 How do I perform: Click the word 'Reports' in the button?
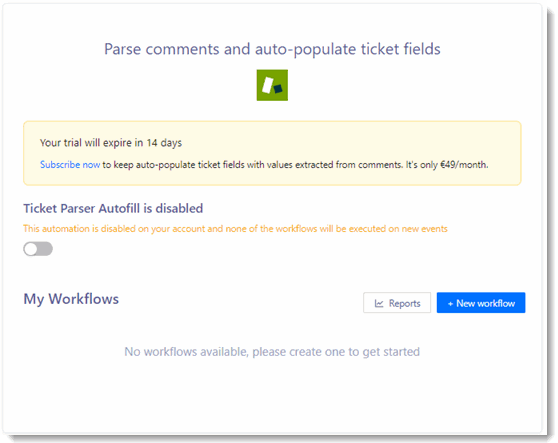(x=405, y=304)
